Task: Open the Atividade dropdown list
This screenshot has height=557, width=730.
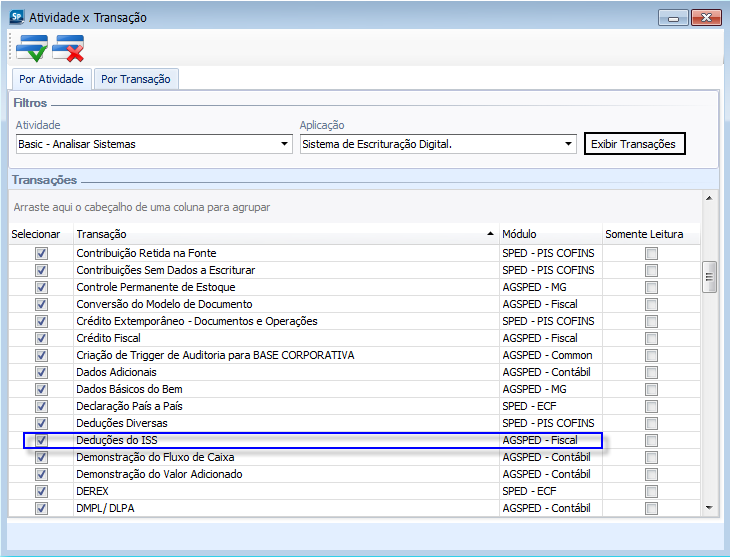Action: pos(284,144)
